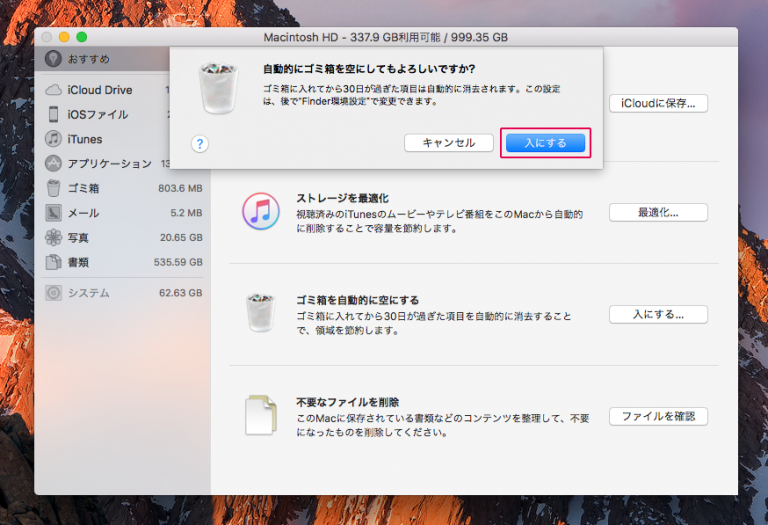Click the 不要なファイルを削除 heading
The width and height of the screenshot is (768, 525).
348,402
